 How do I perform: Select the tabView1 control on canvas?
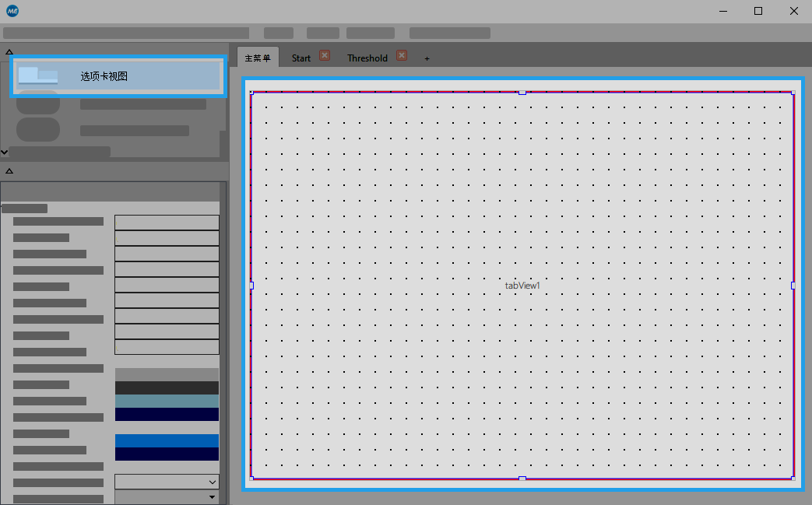pyautogui.click(x=522, y=286)
